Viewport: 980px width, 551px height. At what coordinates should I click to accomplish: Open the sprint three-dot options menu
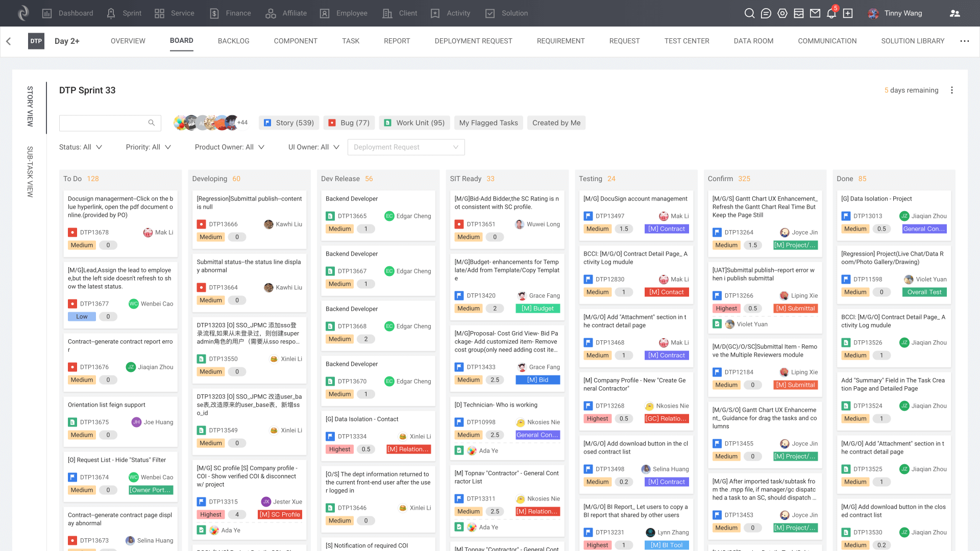pos(952,90)
